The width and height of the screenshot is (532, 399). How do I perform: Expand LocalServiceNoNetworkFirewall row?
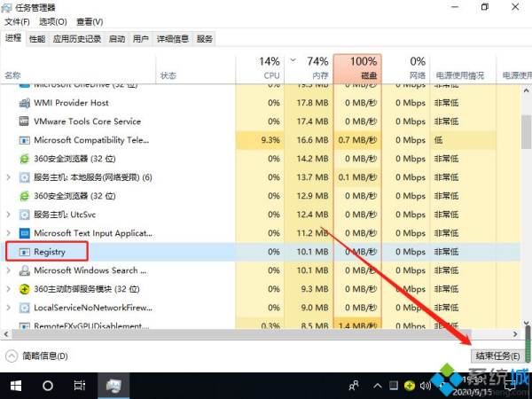9,308
